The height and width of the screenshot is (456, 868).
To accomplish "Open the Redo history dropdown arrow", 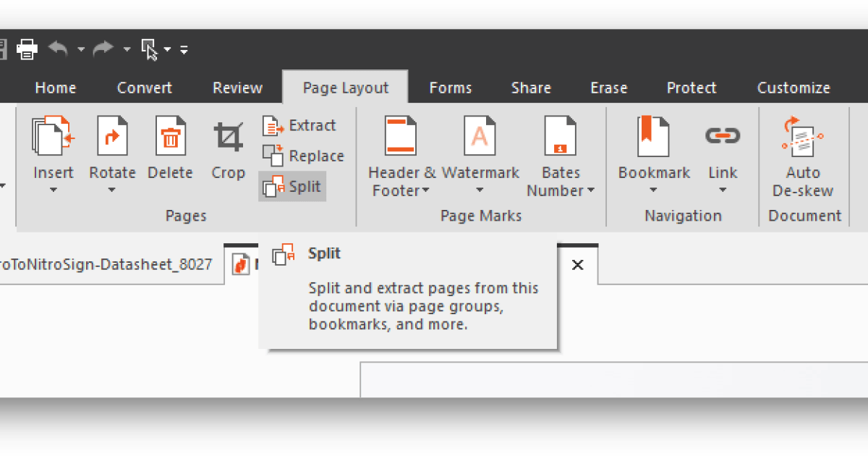I will tap(127, 49).
